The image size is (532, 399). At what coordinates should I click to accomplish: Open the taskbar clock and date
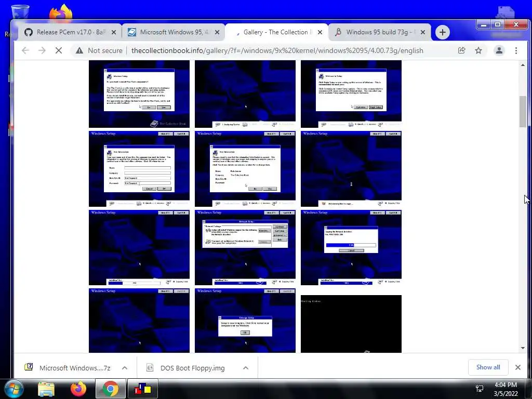(x=506, y=389)
